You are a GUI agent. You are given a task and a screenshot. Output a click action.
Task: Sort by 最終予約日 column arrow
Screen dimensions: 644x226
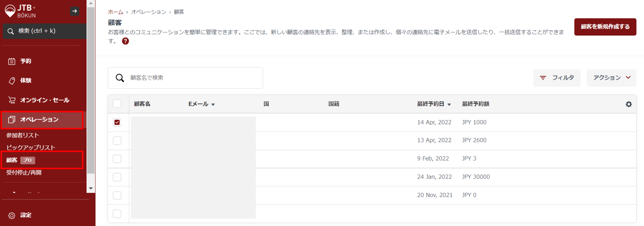(x=449, y=104)
